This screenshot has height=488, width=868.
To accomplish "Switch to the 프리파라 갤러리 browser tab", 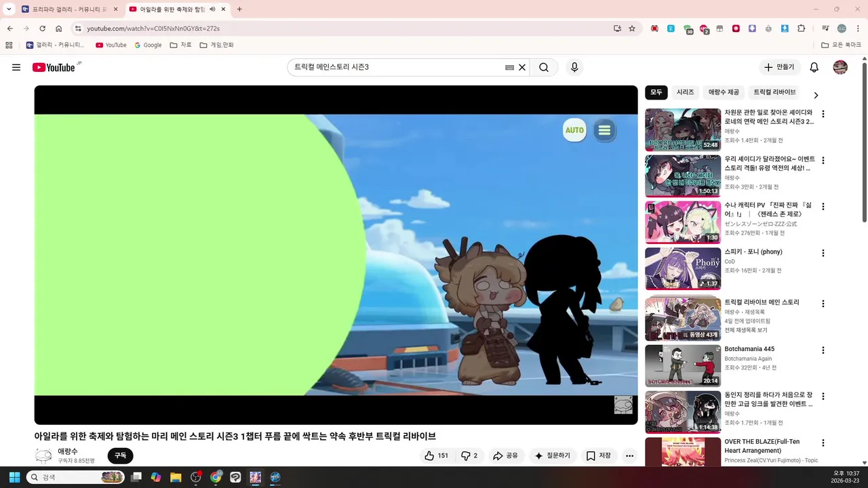I will tap(70, 9).
